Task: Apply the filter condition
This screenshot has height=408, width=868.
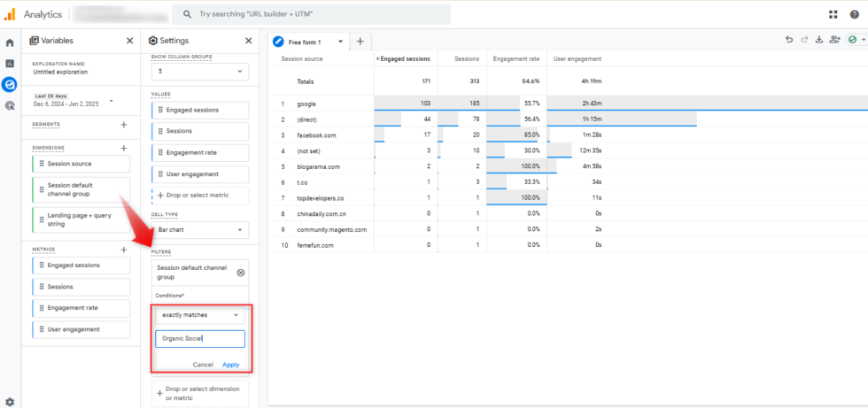Action: 231,365
